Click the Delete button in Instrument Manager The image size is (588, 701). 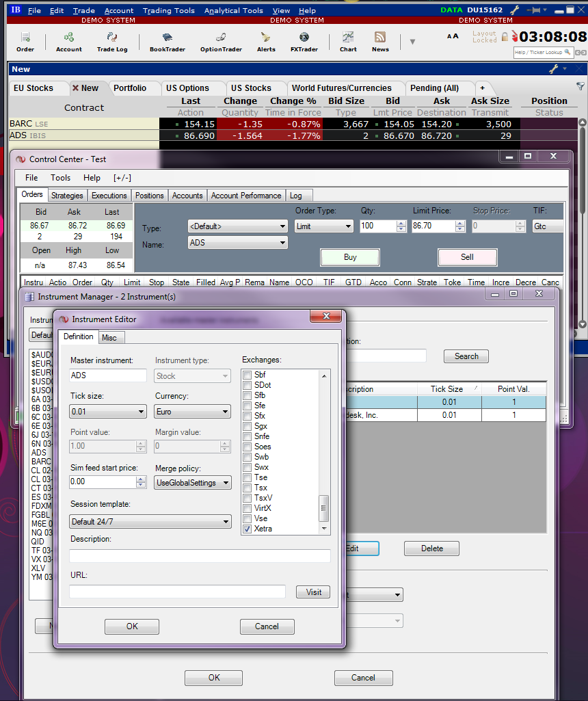[431, 548]
